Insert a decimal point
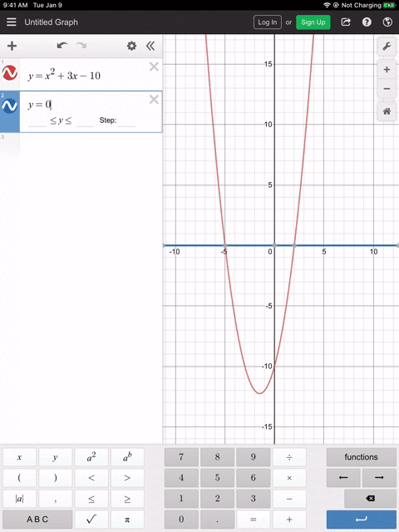 click(217, 520)
